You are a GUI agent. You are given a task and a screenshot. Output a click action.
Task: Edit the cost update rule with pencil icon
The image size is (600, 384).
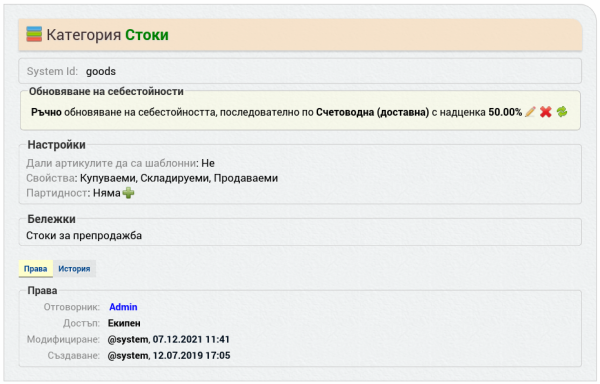click(x=530, y=112)
